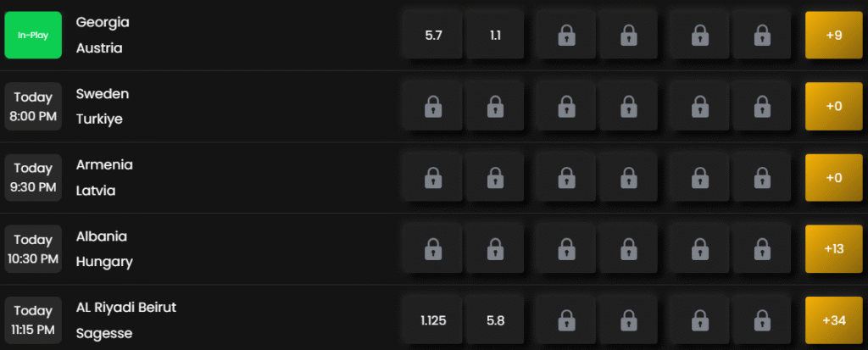Open +0 markets button for Armenia vs Latvia

tap(834, 178)
